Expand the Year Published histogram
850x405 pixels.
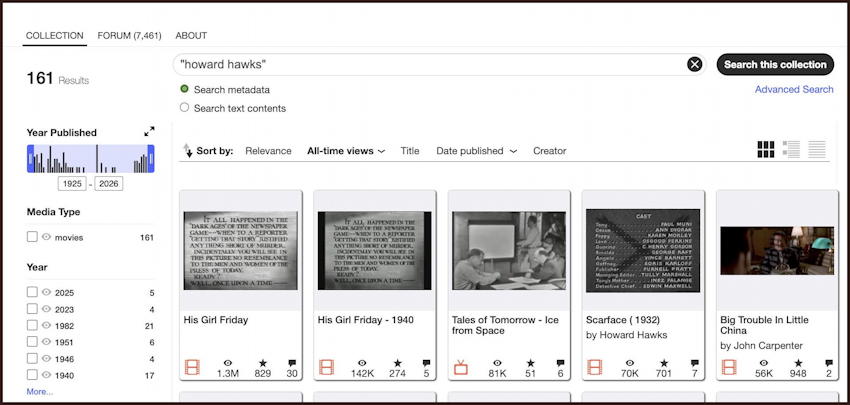pyautogui.click(x=149, y=132)
